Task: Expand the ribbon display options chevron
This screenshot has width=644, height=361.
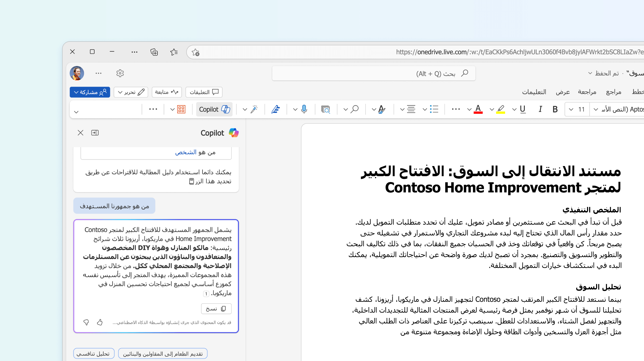Action: [76, 112]
